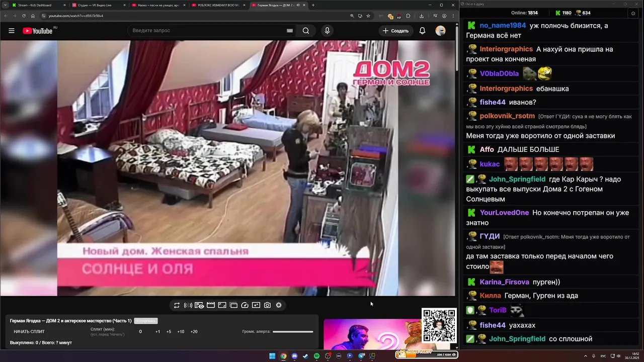Click the loop icon in the player toolbar

coord(177,305)
